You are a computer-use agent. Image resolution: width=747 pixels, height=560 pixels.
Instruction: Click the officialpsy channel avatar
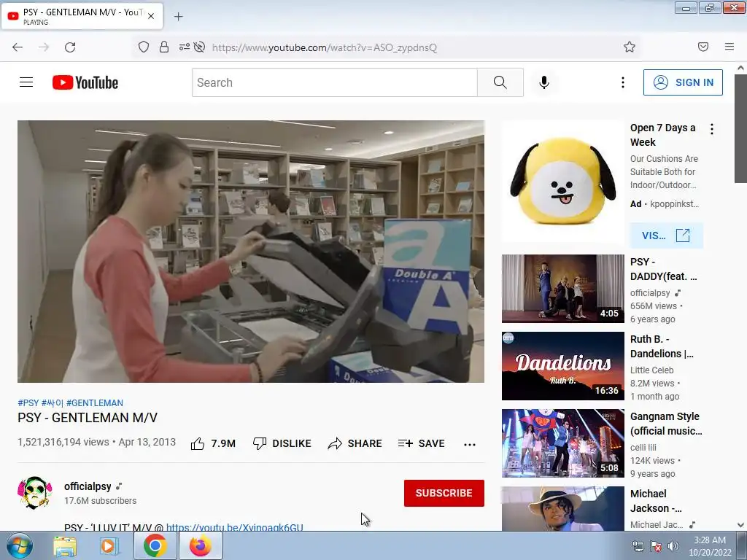pyautogui.click(x=34, y=493)
